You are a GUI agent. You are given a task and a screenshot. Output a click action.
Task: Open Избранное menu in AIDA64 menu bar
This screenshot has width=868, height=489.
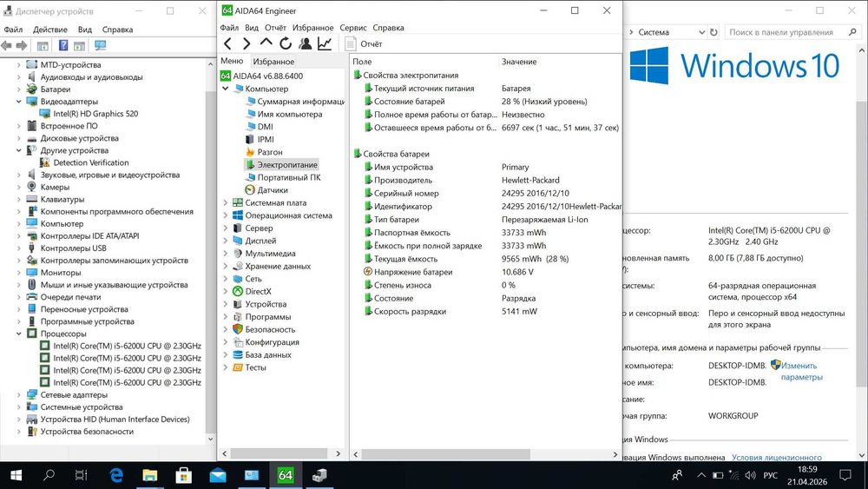click(x=312, y=28)
